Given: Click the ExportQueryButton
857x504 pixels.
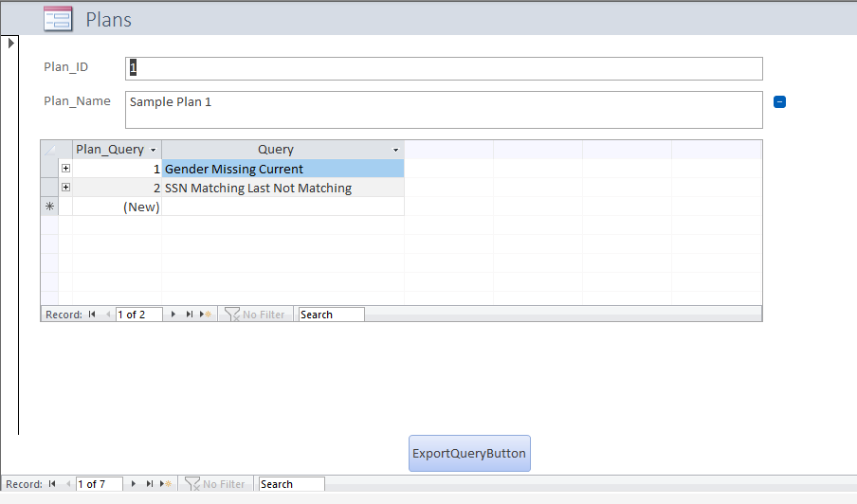Looking at the screenshot, I should (x=469, y=453).
